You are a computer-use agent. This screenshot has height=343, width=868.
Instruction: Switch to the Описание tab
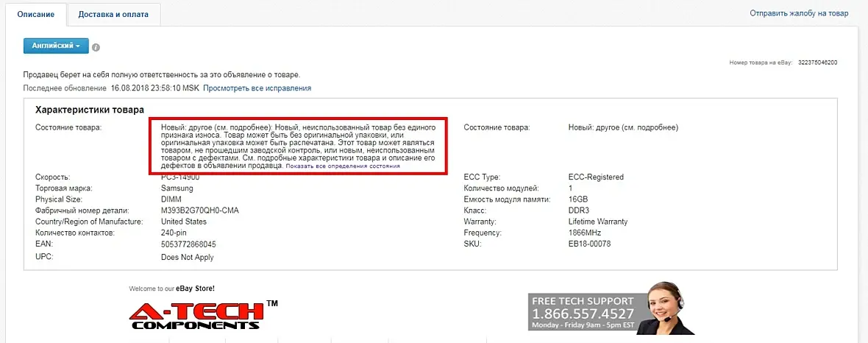[36, 14]
